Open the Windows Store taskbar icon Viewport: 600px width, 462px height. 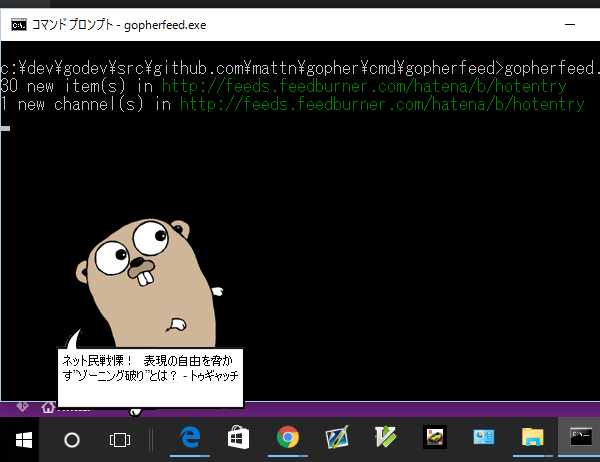coord(238,438)
